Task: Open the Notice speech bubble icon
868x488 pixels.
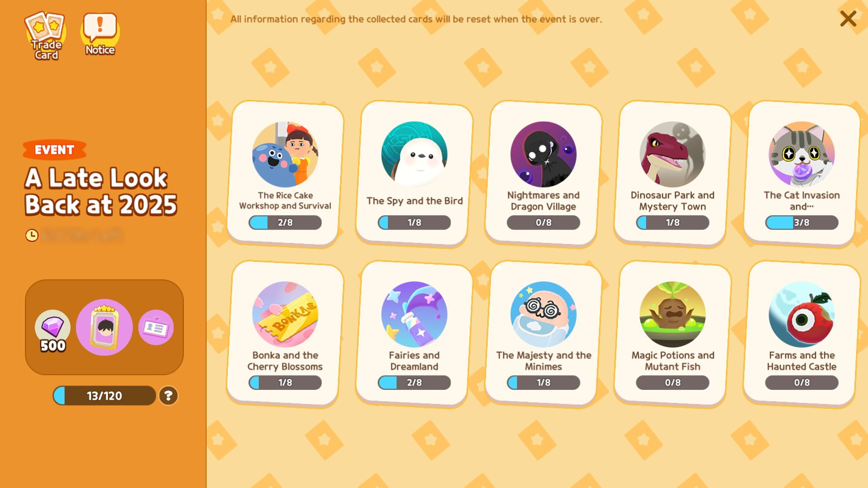Action: click(100, 34)
